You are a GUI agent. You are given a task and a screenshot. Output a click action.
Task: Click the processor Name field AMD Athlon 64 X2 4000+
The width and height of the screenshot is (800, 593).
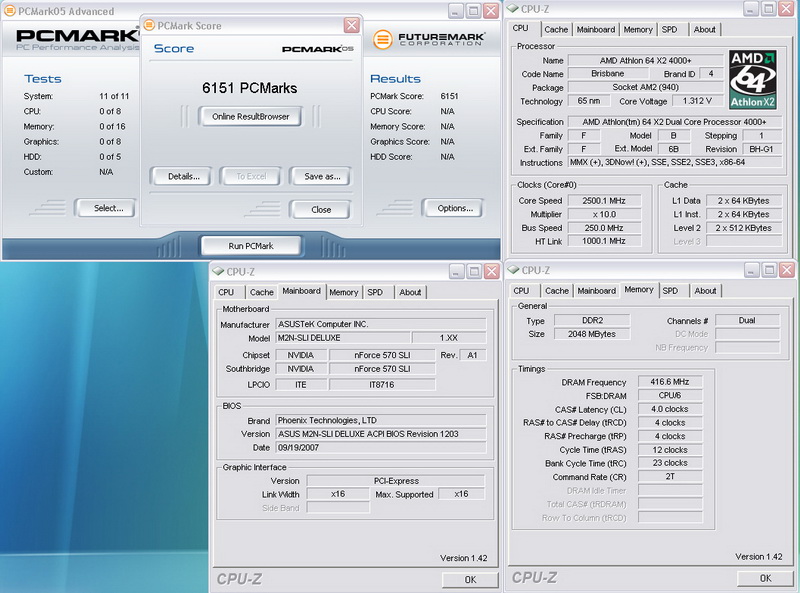645,60
